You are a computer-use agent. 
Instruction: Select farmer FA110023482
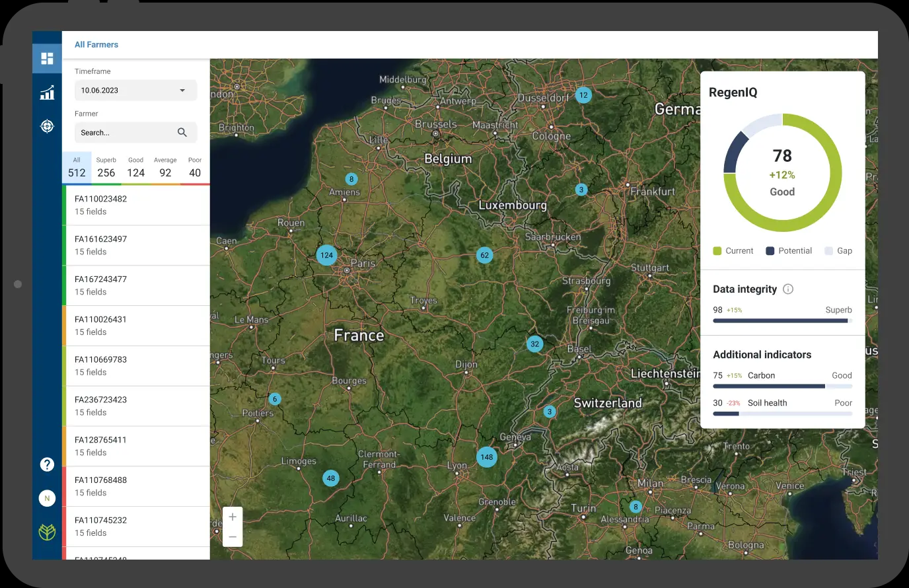pos(136,205)
